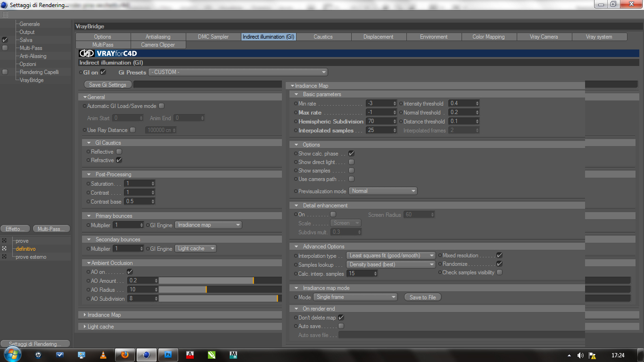Switch to the Antialiasing tab
The width and height of the screenshot is (644, 362).
158,37
